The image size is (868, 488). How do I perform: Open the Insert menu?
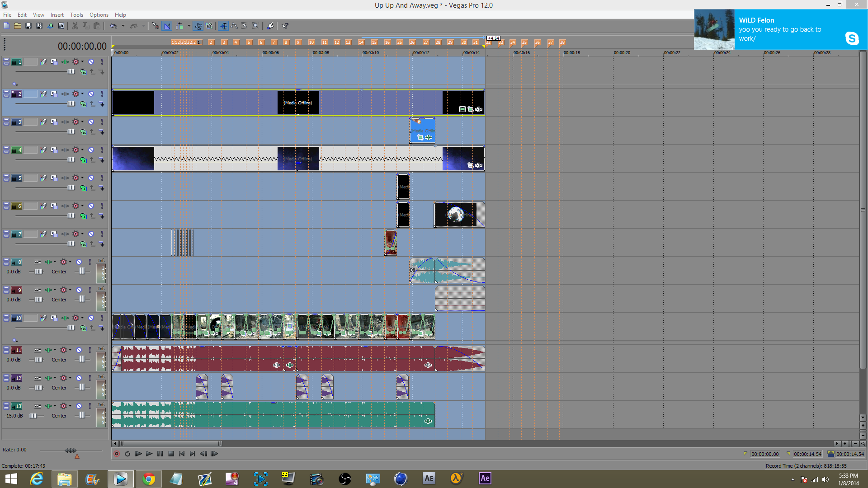[x=57, y=15]
